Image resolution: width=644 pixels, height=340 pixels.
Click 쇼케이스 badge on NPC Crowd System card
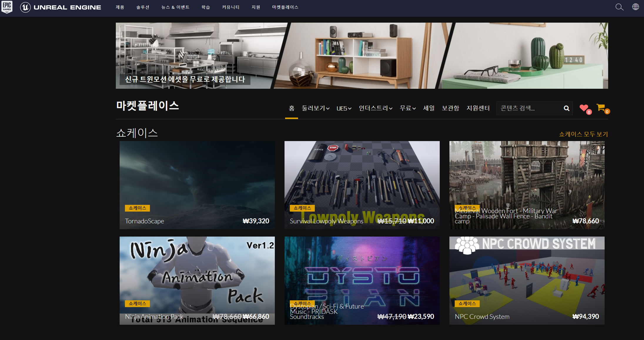(467, 304)
